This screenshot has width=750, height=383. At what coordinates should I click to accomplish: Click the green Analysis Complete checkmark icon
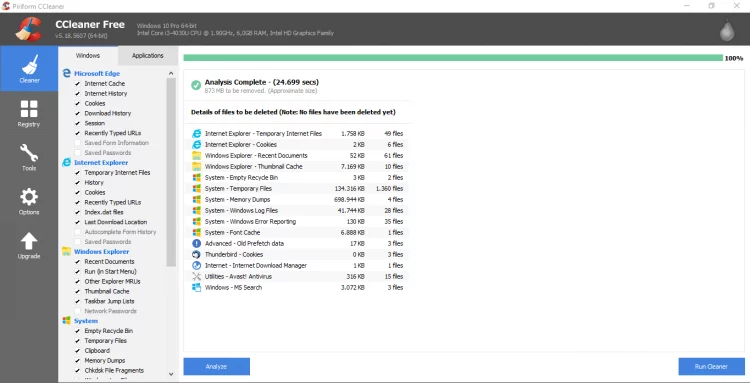(196, 85)
